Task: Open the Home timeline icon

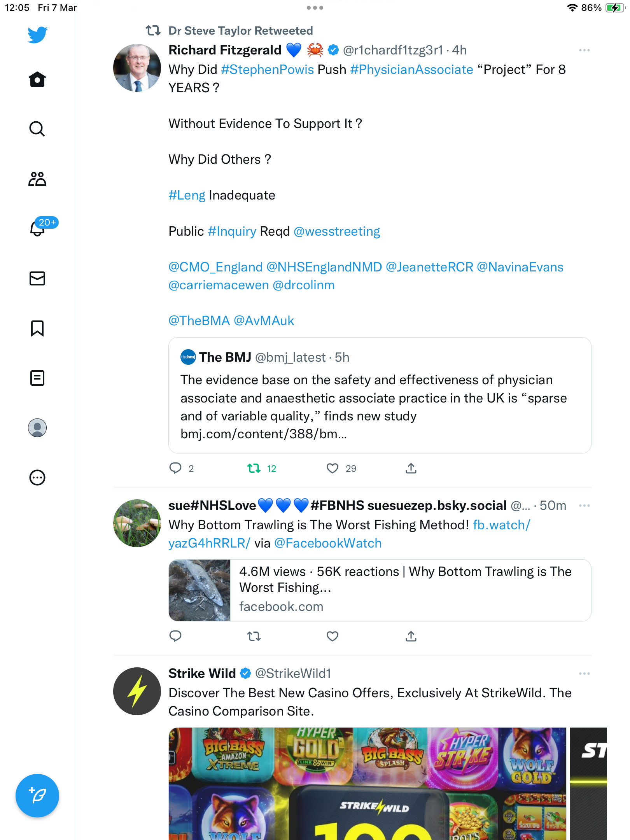Action: [x=37, y=79]
